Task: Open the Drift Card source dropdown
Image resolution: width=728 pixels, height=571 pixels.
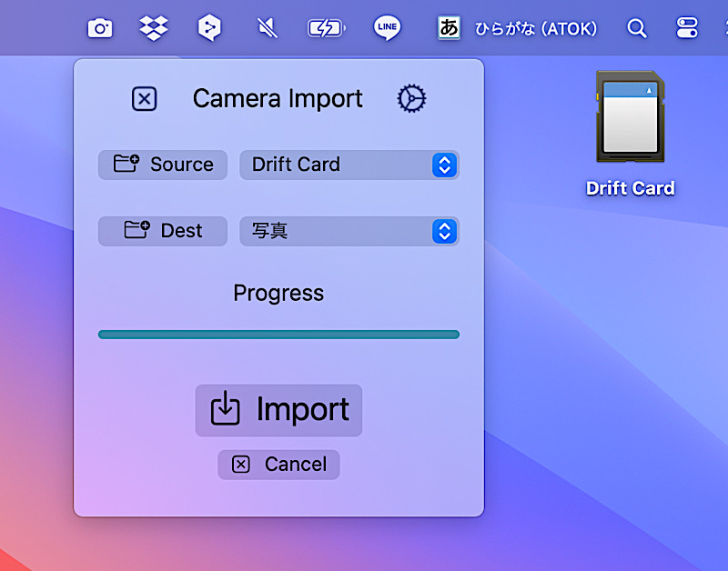Action: click(x=349, y=165)
